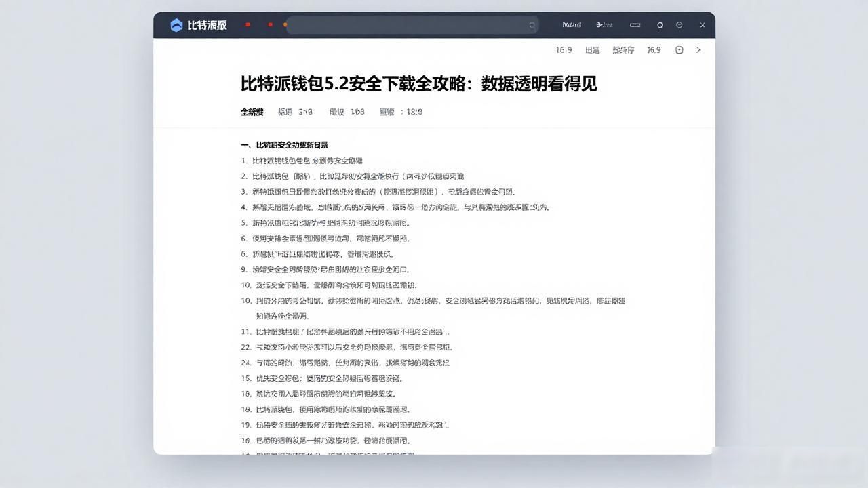Click list row numbered 3
The image size is (868, 488).
(x=378, y=192)
